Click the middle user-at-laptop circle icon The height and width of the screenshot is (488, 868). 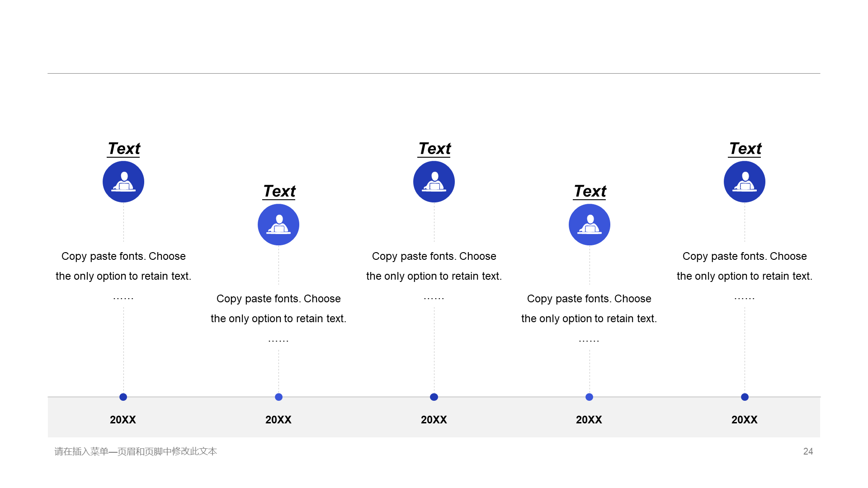pyautogui.click(x=434, y=182)
